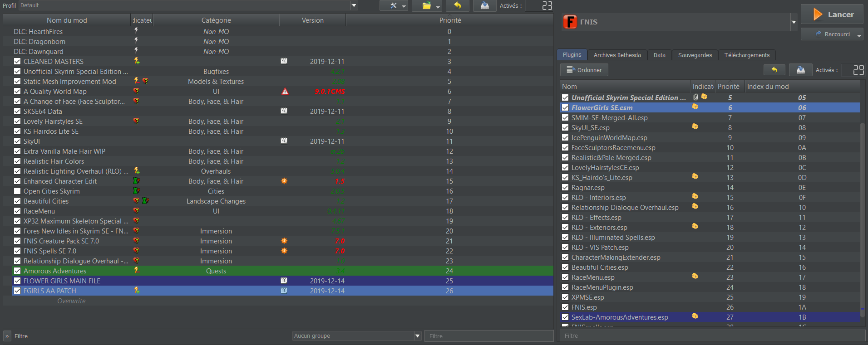Screen dimensions: 868x345
Task: Toggle the Realistic Hair Colors mod checkbox
Action: (17, 161)
